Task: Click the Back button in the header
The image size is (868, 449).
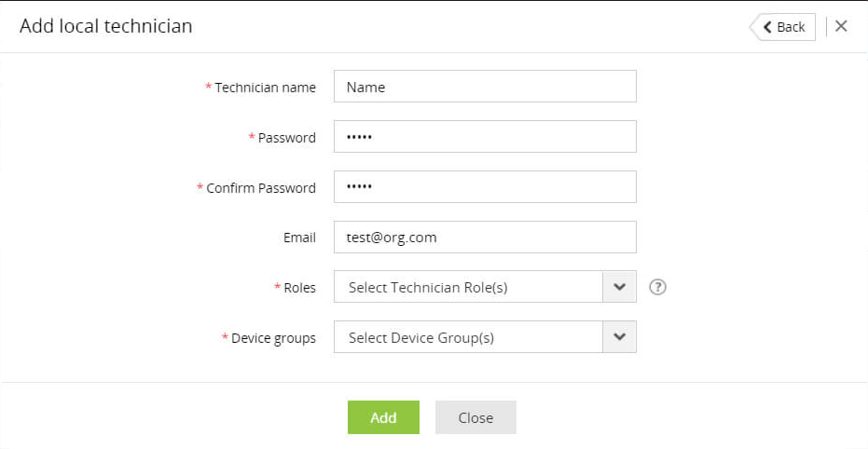Action: [x=783, y=27]
